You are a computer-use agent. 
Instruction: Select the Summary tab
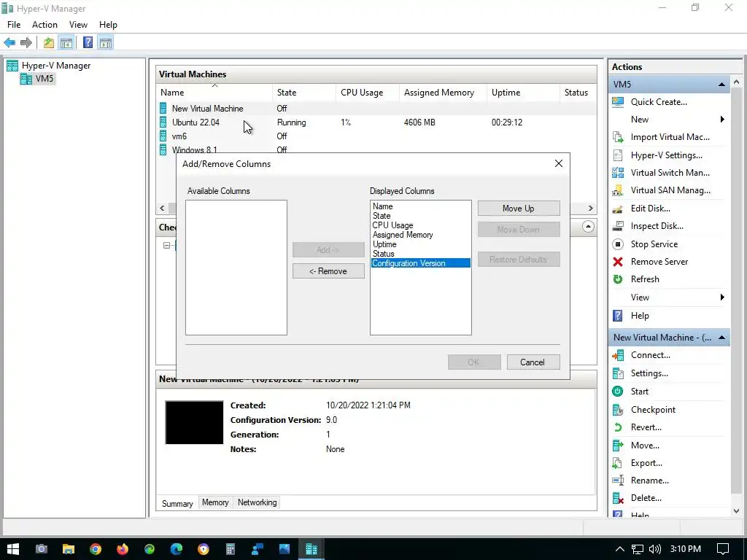click(177, 503)
